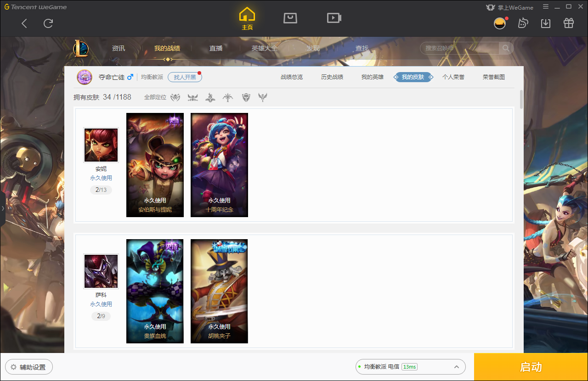Go back with the left arrow
Viewport: 588px width, 381px height.
pos(24,23)
